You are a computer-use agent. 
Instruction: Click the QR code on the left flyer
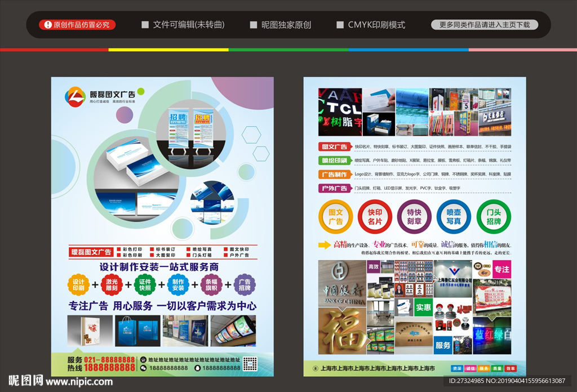(x=250, y=364)
